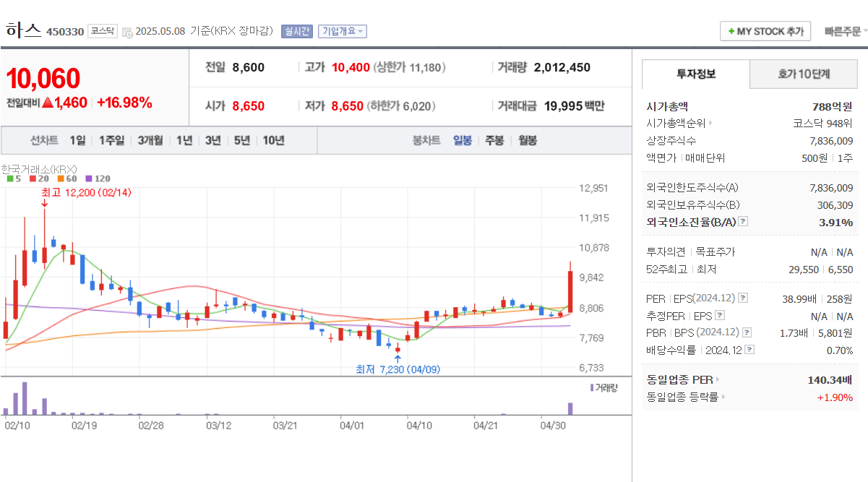Click the orange 60-day moving average legend marker
This screenshot has height=482, width=868.
[61, 178]
